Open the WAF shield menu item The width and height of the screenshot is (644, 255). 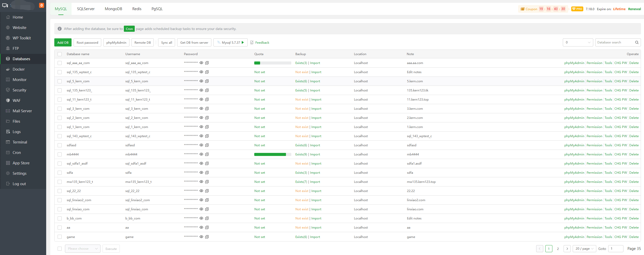pyautogui.click(x=16, y=101)
